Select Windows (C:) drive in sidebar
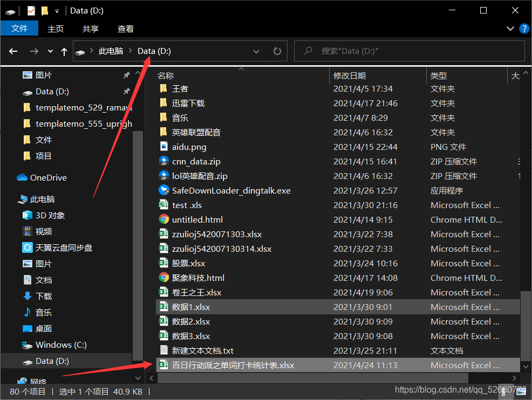The width and height of the screenshot is (532, 400). click(x=60, y=344)
